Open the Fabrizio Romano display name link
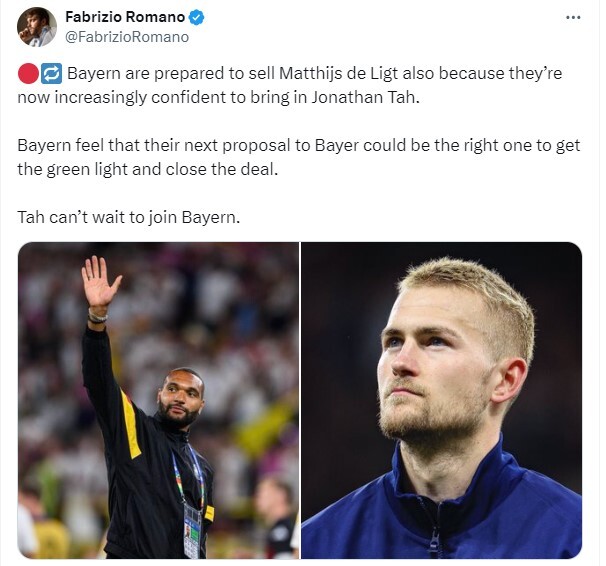The width and height of the screenshot is (606, 566). (x=125, y=17)
